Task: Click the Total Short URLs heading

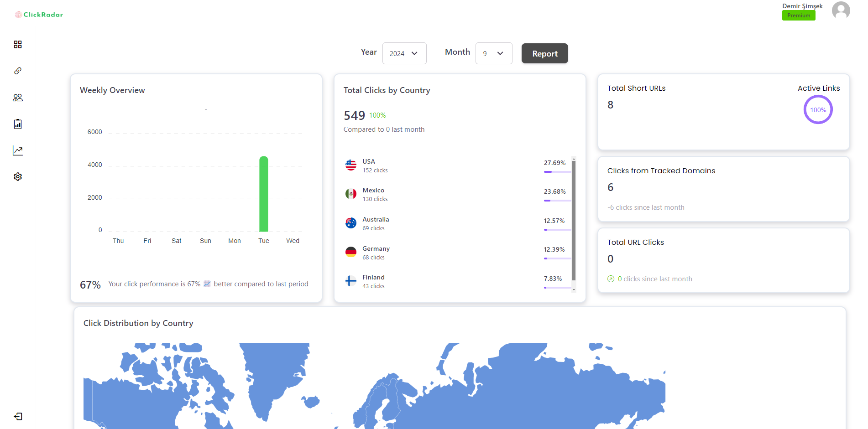Action: [x=636, y=88]
